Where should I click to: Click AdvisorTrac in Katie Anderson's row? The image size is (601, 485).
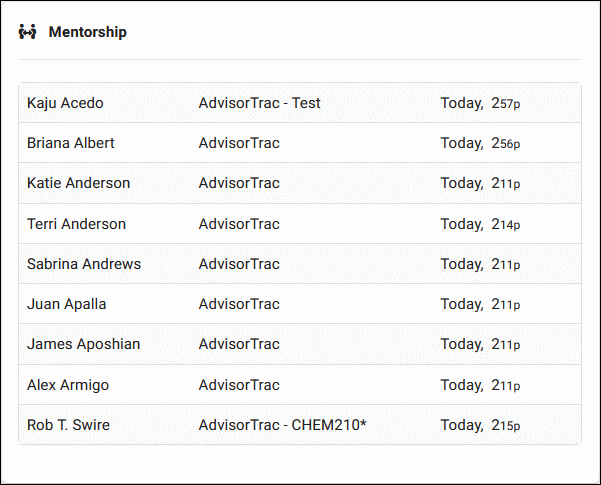(x=239, y=183)
